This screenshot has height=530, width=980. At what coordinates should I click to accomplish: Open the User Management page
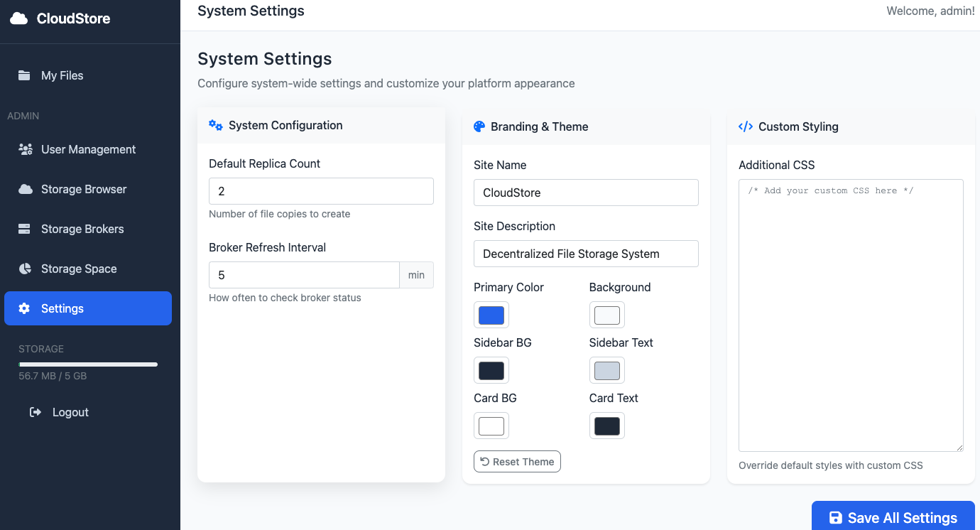88,149
